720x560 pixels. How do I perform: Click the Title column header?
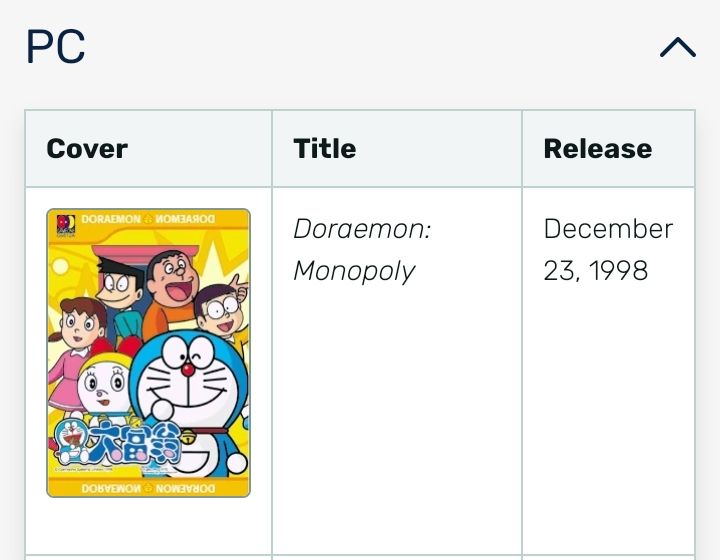[324, 149]
